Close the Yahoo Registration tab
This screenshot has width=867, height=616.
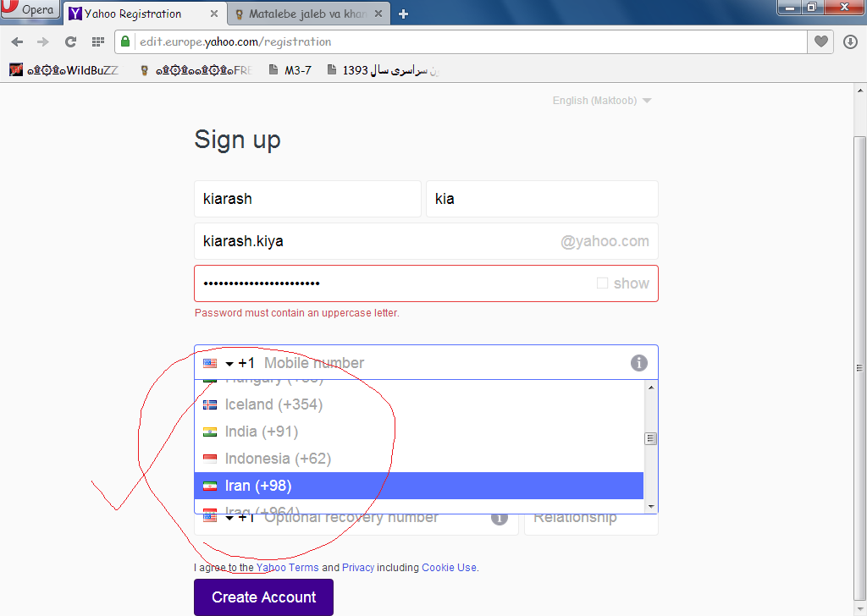pos(214,14)
